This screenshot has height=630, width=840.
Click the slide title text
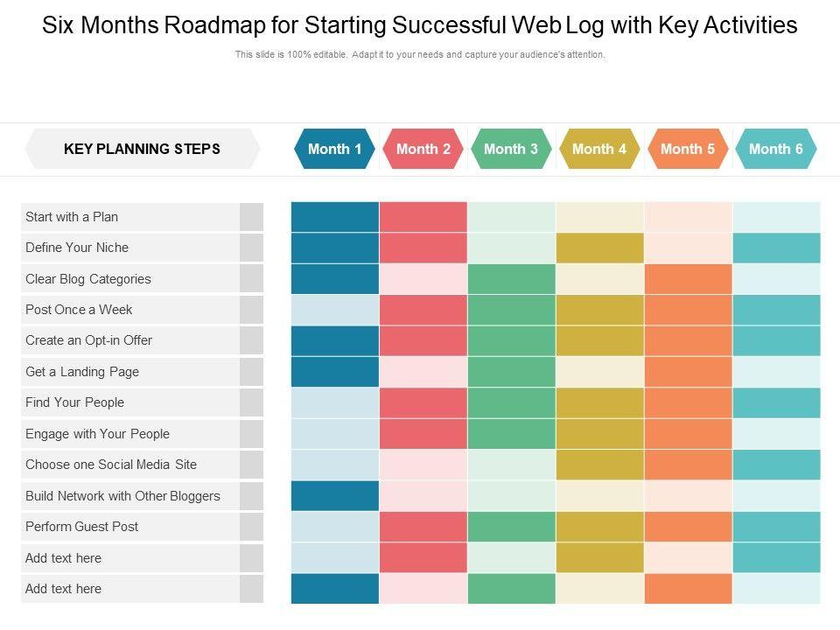click(x=420, y=25)
